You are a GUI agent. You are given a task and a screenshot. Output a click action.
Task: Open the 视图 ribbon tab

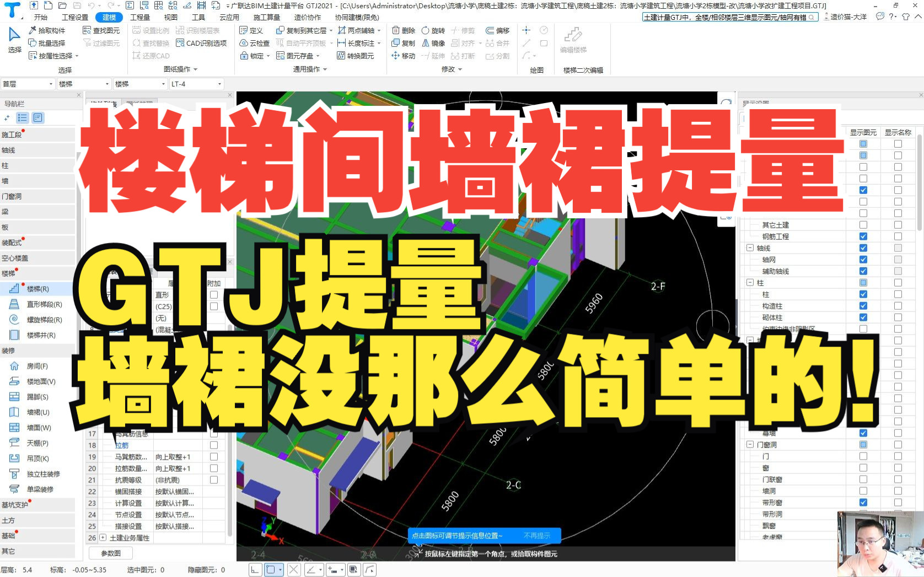pos(170,17)
